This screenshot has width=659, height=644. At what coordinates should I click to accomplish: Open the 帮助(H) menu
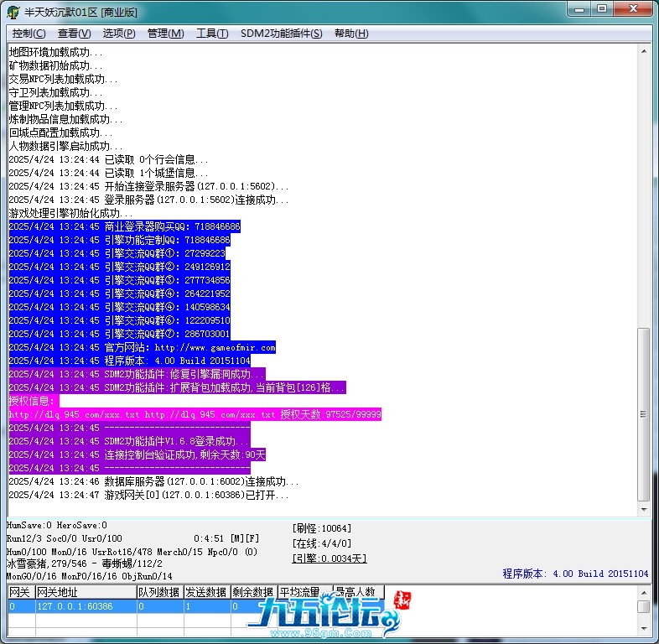click(351, 34)
